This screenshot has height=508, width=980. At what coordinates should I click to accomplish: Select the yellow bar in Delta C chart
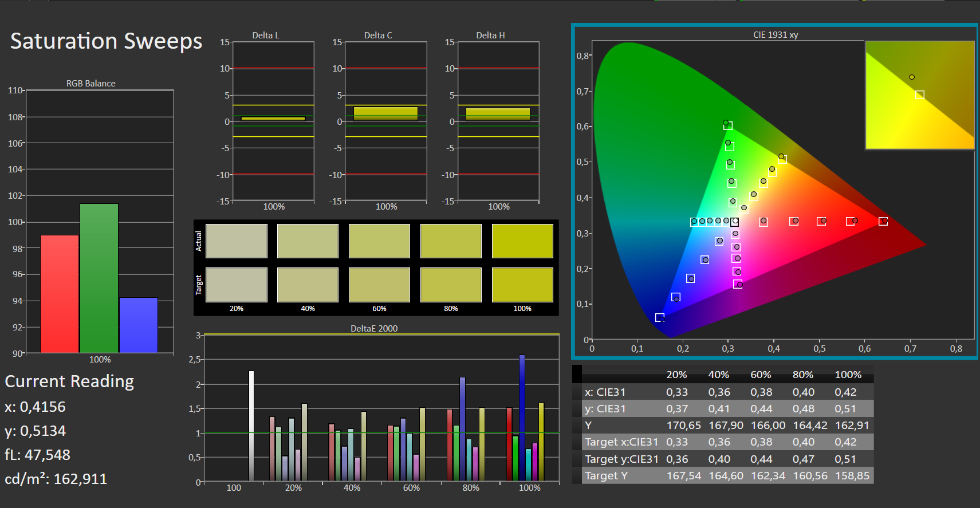point(385,113)
